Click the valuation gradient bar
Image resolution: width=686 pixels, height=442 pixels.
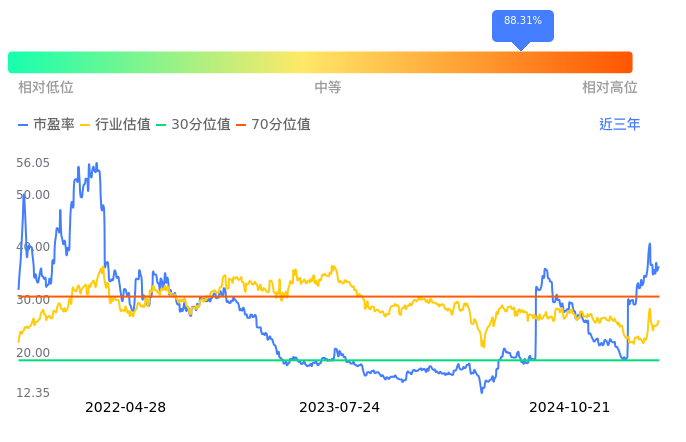(320, 62)
